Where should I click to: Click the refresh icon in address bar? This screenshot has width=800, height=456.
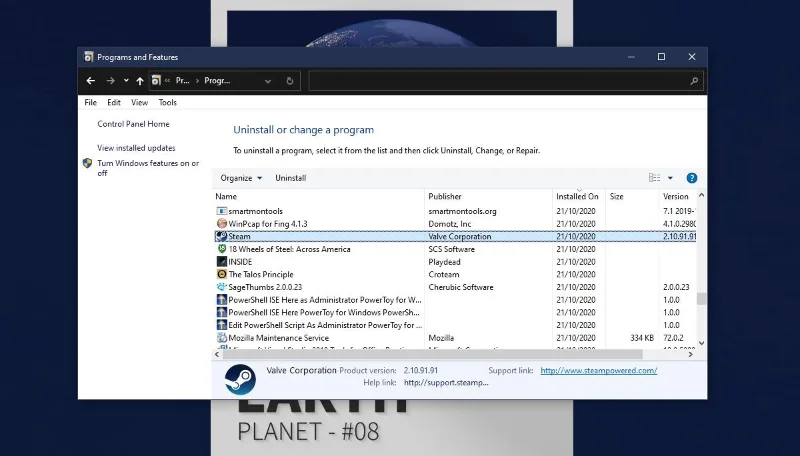[x=290, y=81]
